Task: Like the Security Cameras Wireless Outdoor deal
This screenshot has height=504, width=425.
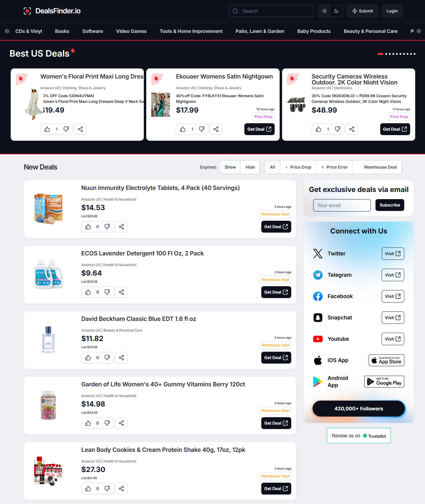Action: [319, 129]
